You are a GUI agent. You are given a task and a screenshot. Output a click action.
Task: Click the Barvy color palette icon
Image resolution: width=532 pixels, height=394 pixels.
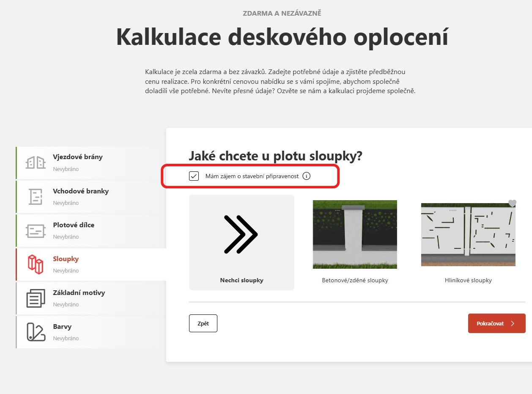point(36,332)
